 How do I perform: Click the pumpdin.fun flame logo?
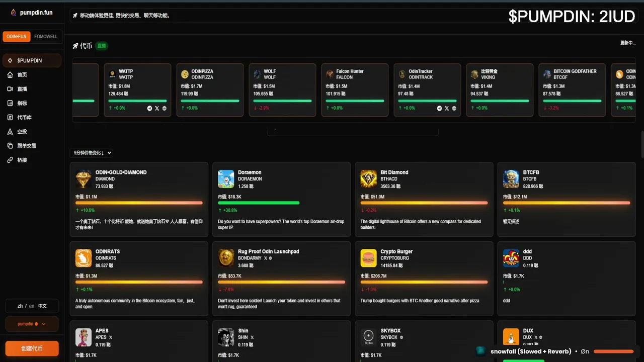14,13
